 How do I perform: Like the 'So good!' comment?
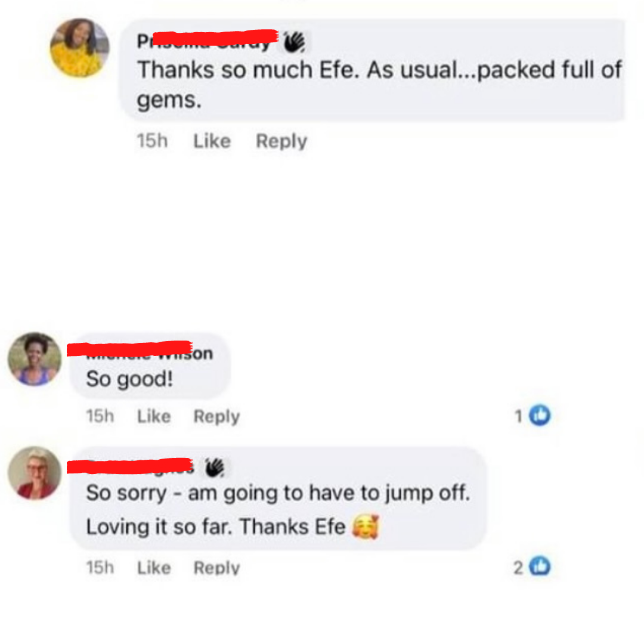[x=154, y=416]
